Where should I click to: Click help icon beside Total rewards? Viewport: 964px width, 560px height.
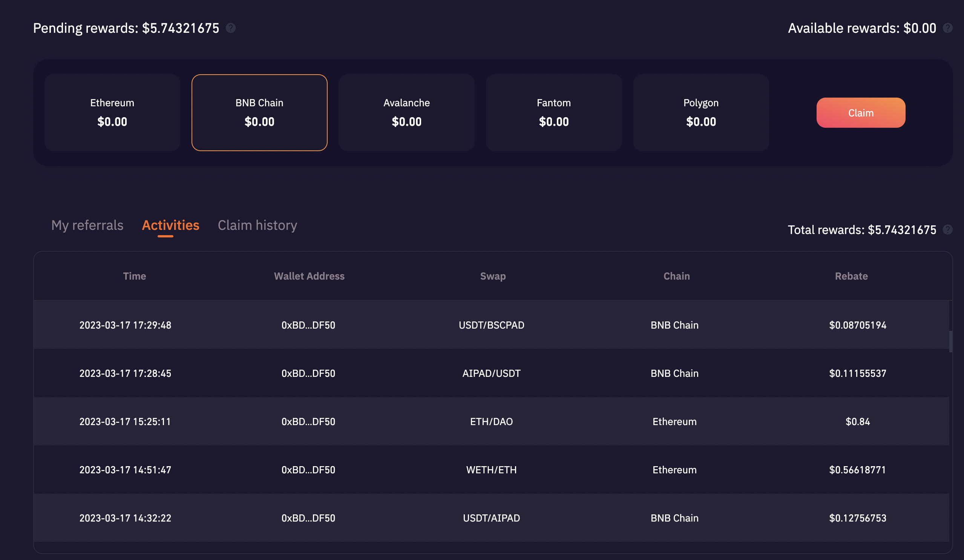(x=947, y=230)
